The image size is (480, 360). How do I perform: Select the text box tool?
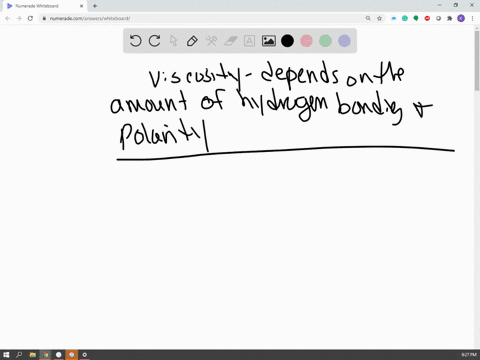pyautogui.click(x=249, y=41)
